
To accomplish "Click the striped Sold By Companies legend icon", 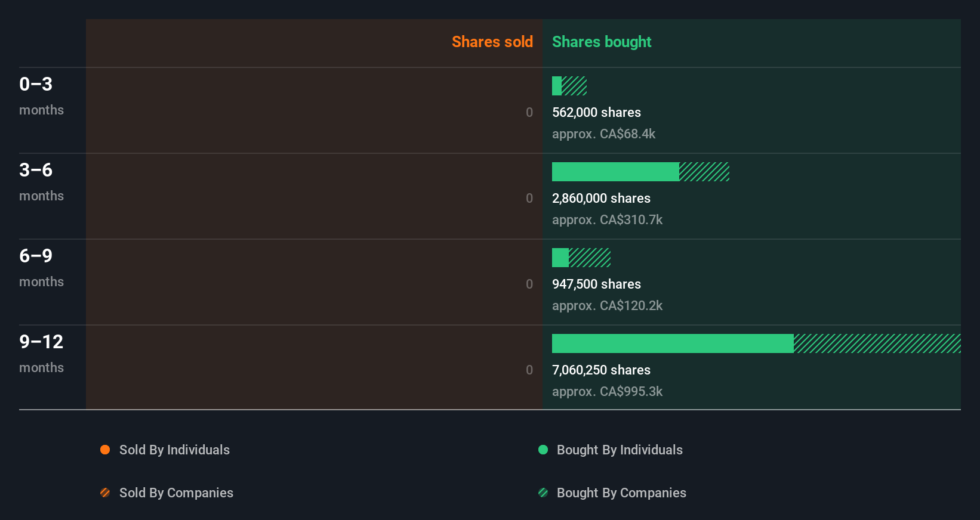I will pyautogui.click(x=105, y=493).
